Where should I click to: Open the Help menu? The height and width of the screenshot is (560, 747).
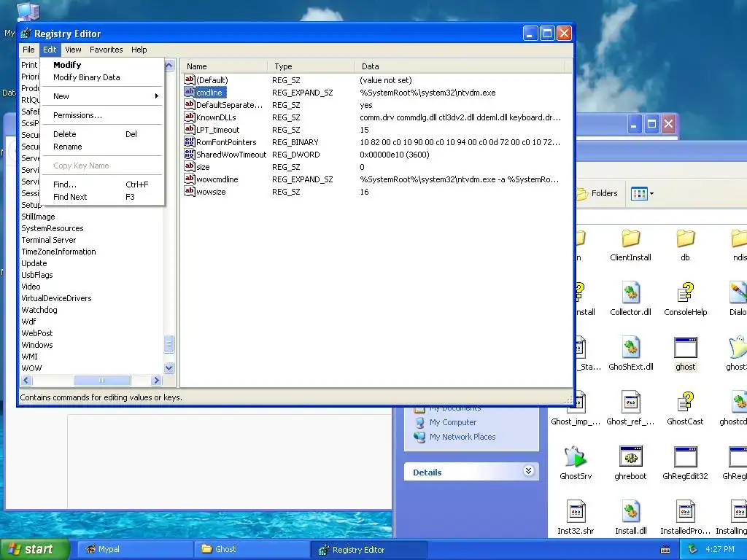pyautogui.click(x=139, y=50)
